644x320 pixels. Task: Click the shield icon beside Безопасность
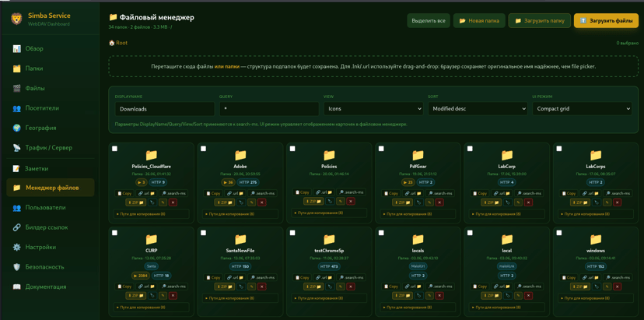coord(17,267)
